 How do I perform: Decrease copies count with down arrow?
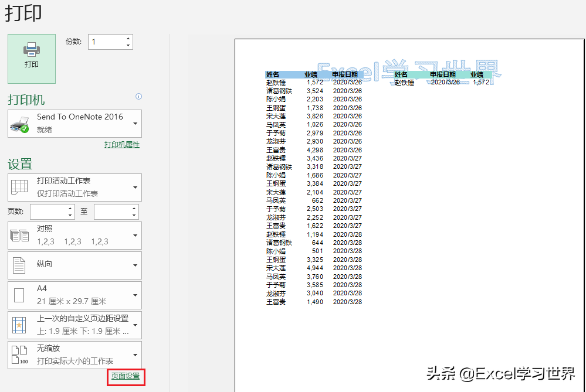[x=128, y=46]
